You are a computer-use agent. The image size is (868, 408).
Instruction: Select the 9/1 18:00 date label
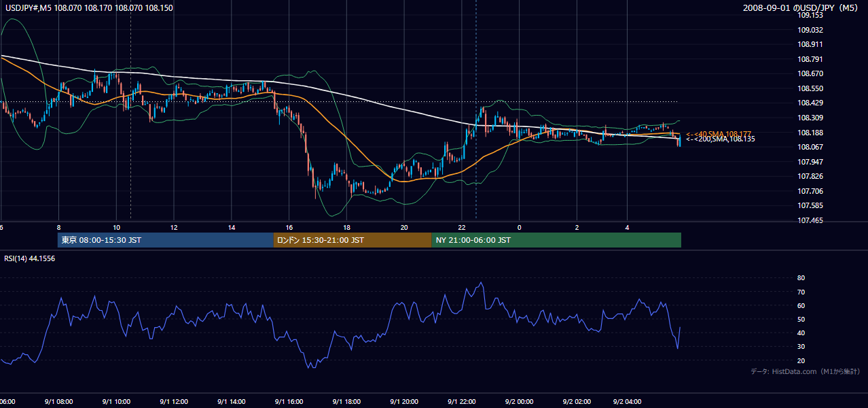pyautogui.click(x=346, y=402)
